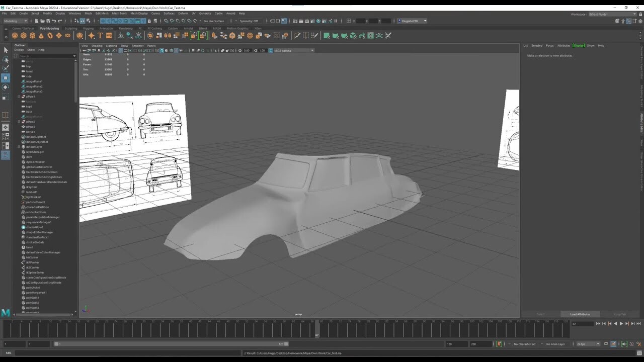
Task: Toggle No Live Surface in the status line
Action: [x=214, y=21]
